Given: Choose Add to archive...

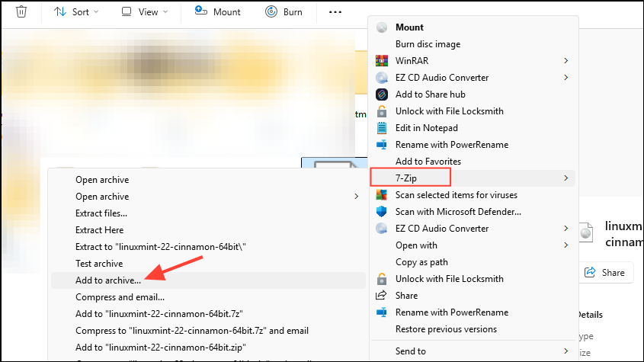Looking at the screenshot, I should click(x=108, y=280).
